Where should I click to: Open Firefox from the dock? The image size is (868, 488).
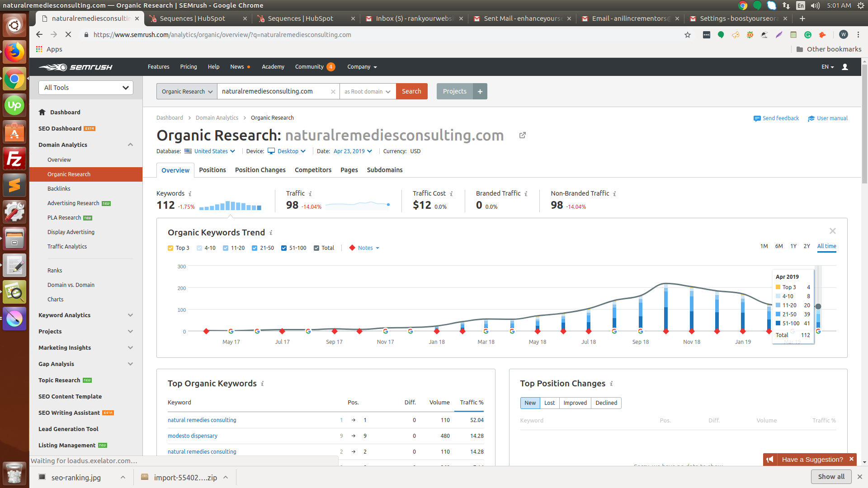tap(14, 52)
